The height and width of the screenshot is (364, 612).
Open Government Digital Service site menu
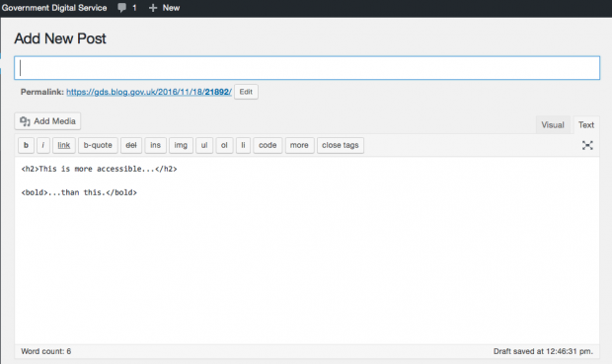(54, 8)
